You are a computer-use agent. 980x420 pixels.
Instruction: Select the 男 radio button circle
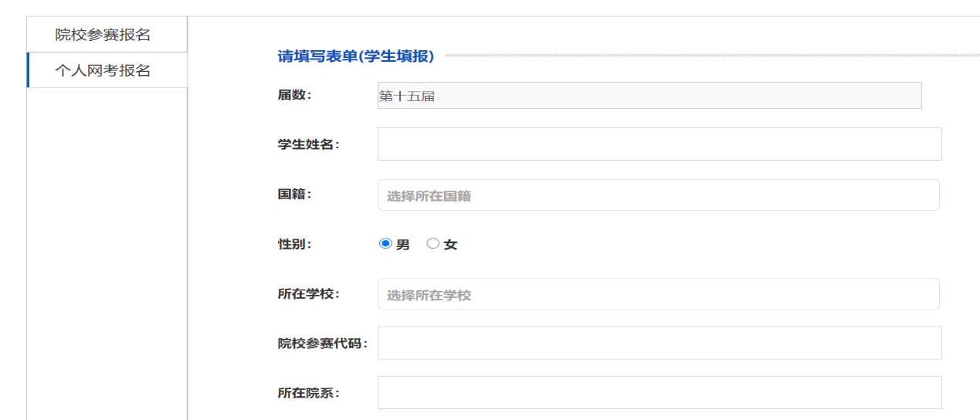(385, 244)
